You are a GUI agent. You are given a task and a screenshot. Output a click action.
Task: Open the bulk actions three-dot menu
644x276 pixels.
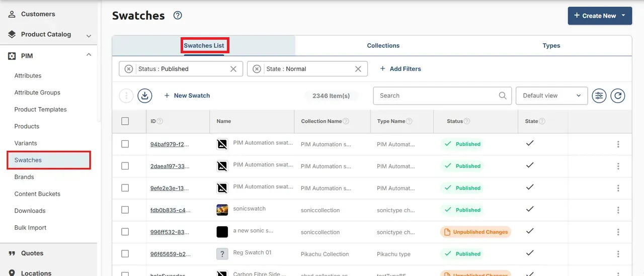point(126,96)
